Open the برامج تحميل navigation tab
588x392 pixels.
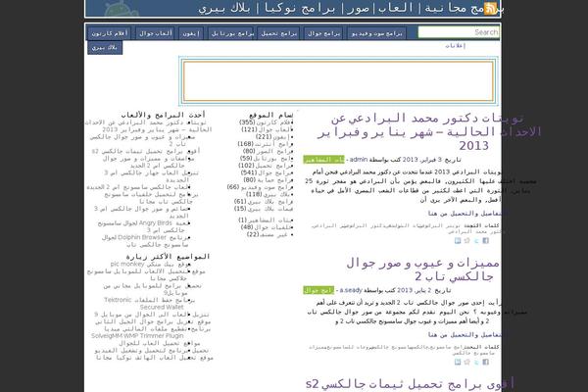(x=278, y=33)
